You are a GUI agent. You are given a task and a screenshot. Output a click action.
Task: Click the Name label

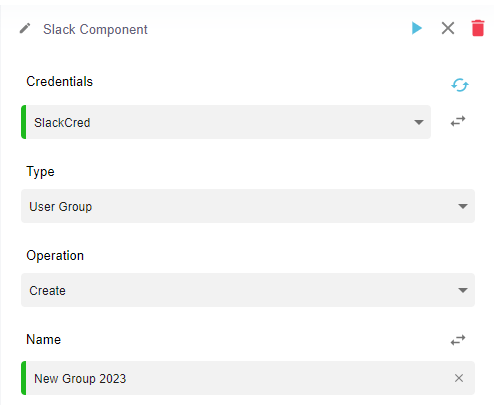[x=44, y=339]
